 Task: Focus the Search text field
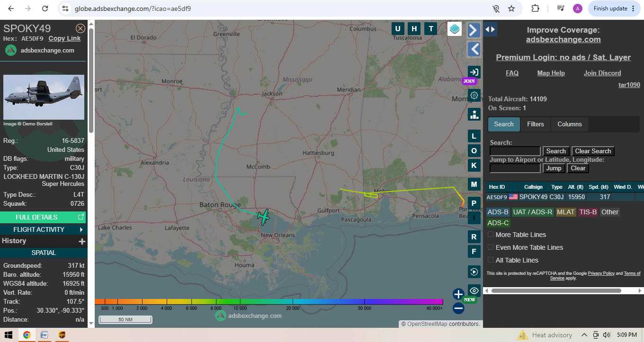pos(515,151)
